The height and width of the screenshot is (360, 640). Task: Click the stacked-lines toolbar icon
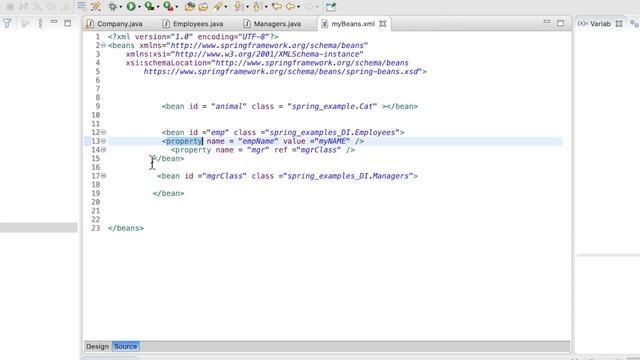click(x=82, y=6)
